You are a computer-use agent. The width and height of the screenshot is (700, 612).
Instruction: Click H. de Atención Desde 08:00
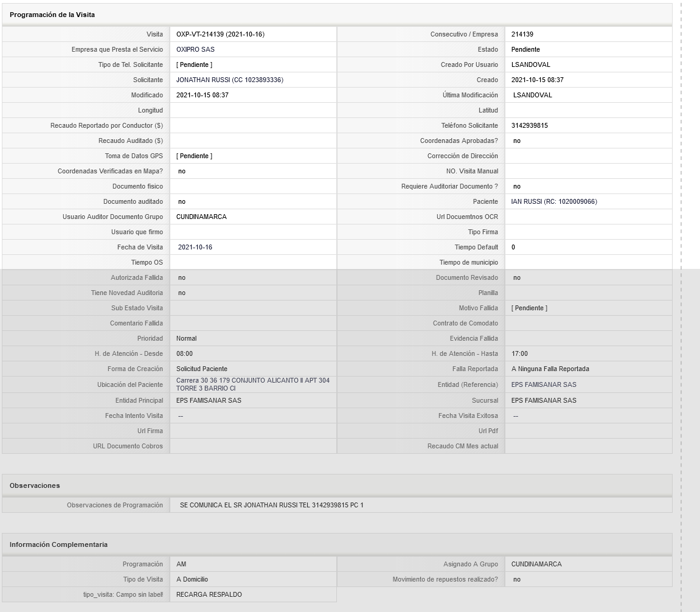click(184, 354)
